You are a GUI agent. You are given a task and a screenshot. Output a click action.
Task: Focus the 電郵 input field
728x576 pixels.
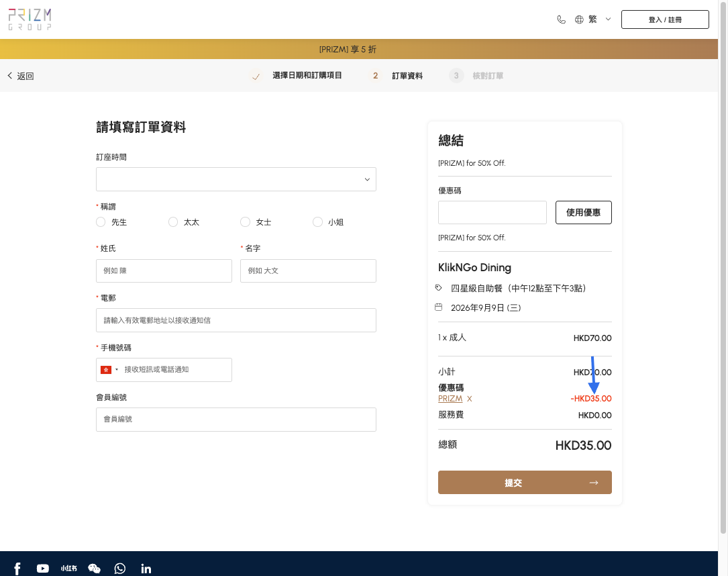[236, 320]
